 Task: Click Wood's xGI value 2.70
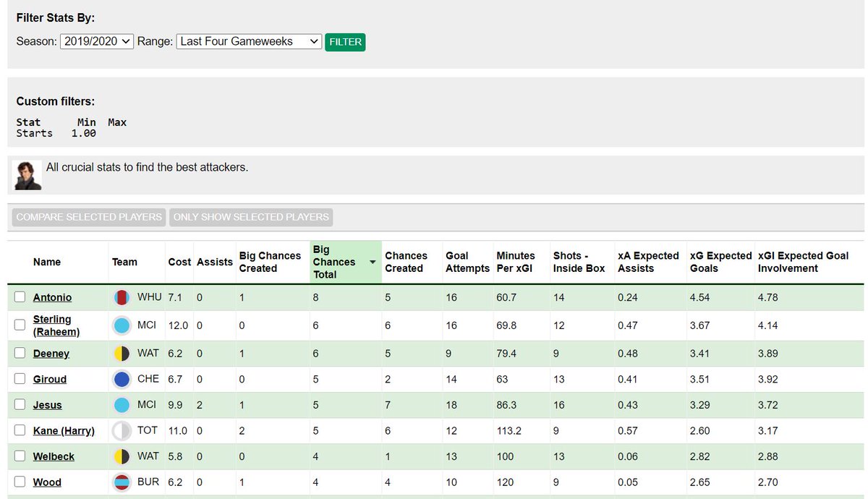pyautogui.click(x=768, y=482)
